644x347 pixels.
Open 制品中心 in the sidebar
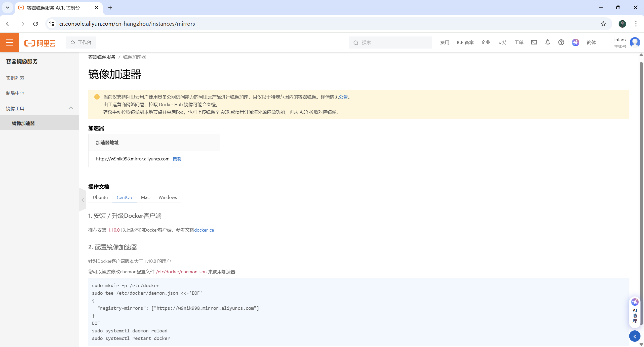[15, 93]
